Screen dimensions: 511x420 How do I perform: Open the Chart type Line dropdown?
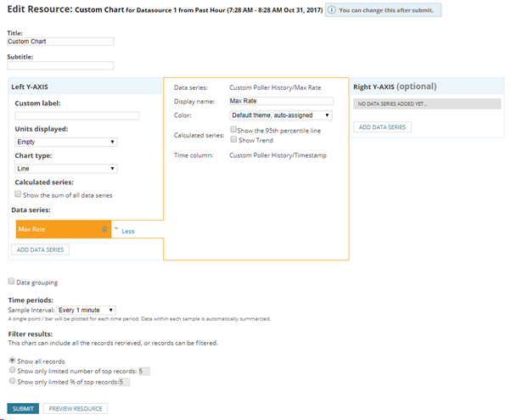66,169
